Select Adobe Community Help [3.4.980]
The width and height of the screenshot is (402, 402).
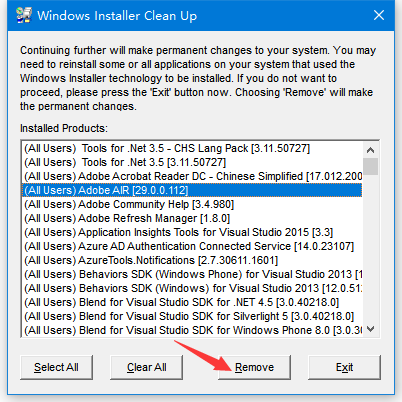coord(192,204)
